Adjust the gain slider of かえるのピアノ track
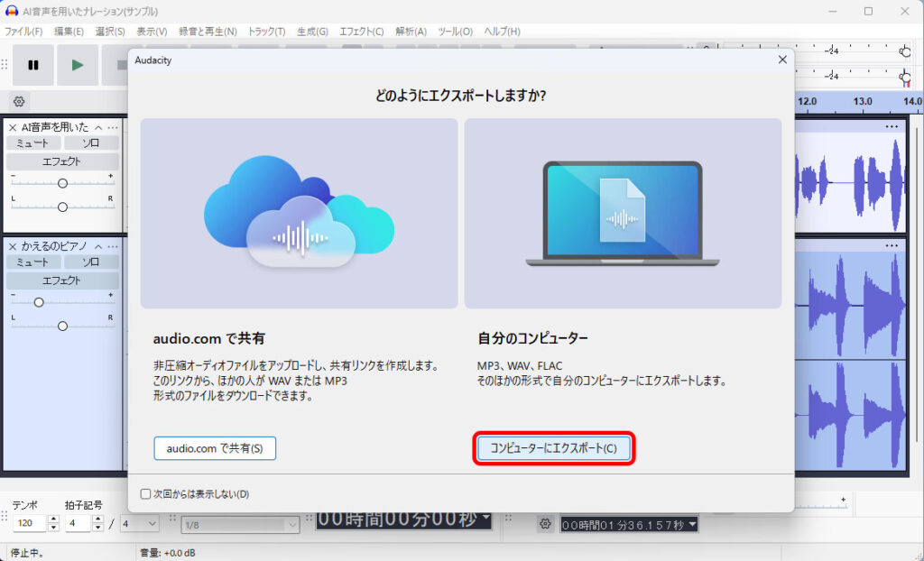The width and height of the screenshot is (924, 561). (x=39, y=302)
